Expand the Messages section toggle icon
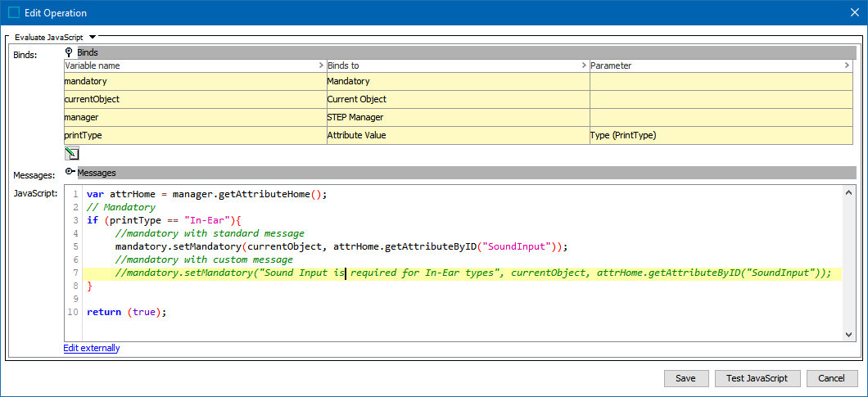This screenshot has height=397, width=868. point(70,173)
